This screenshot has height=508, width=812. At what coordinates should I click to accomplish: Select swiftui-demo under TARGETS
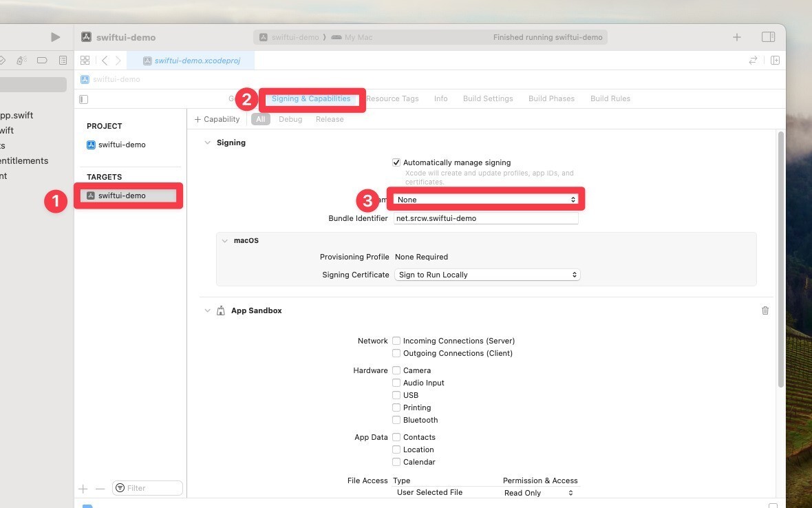129,195
